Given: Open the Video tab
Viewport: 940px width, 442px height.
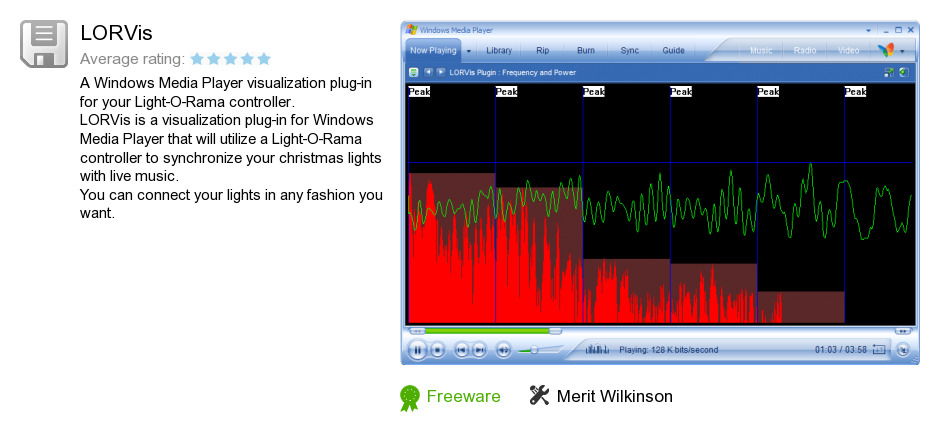Looking at the screenshot, I should (848, 50).
